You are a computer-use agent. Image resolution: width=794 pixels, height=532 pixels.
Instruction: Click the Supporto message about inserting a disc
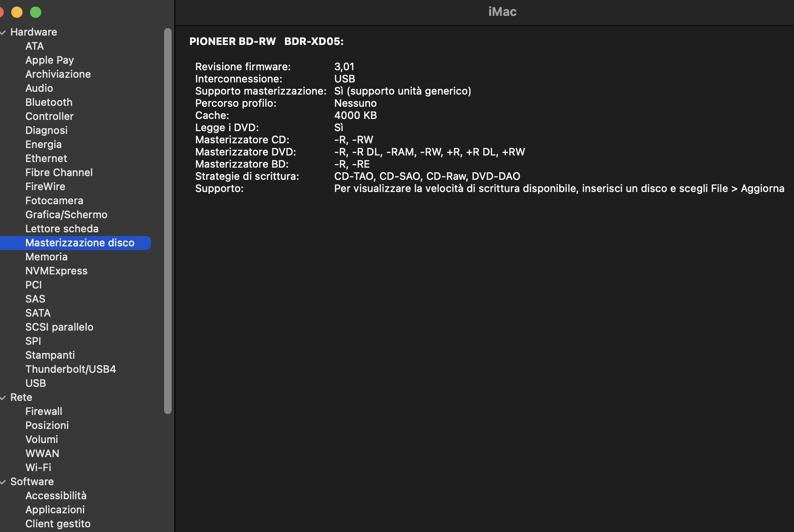pyautogui.click(x=559, y=188)
